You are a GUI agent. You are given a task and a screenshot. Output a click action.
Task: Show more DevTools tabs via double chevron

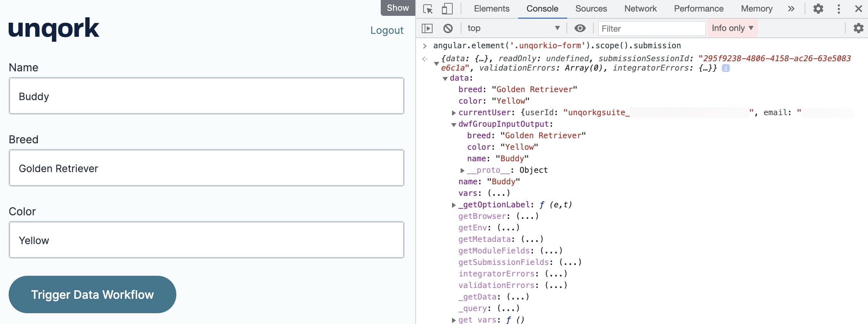click(x=791, y=9)
